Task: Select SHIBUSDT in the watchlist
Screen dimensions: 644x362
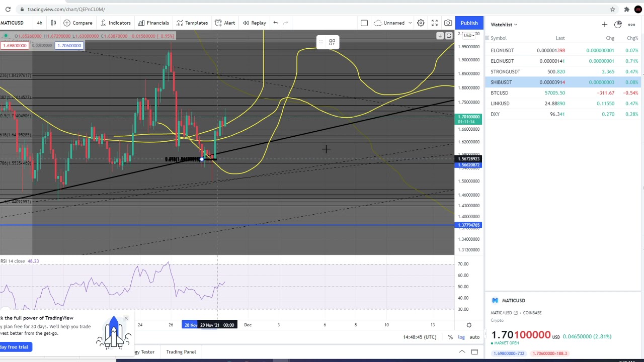Action: coord(564,82)
